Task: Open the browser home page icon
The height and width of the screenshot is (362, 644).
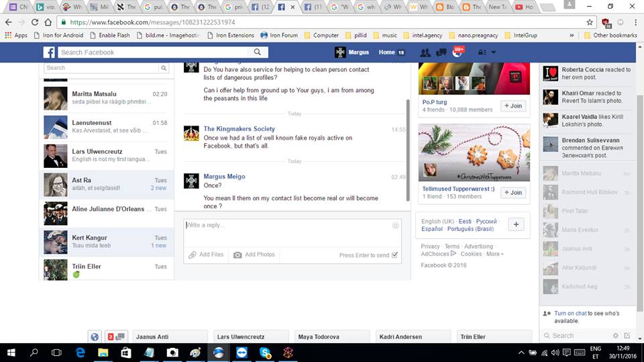Action: pyautogui.click(x=48, y=22)
